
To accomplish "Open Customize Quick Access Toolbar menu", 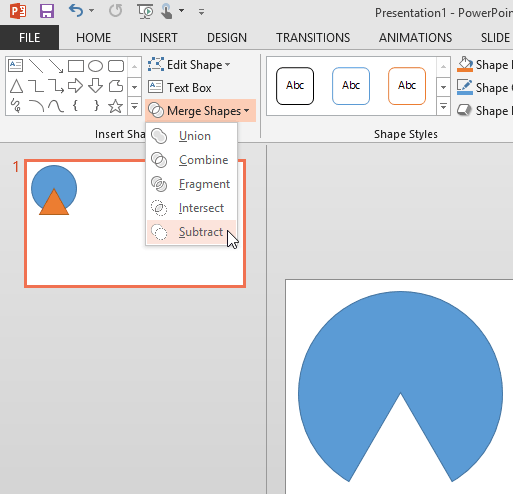I will [201, 12].
